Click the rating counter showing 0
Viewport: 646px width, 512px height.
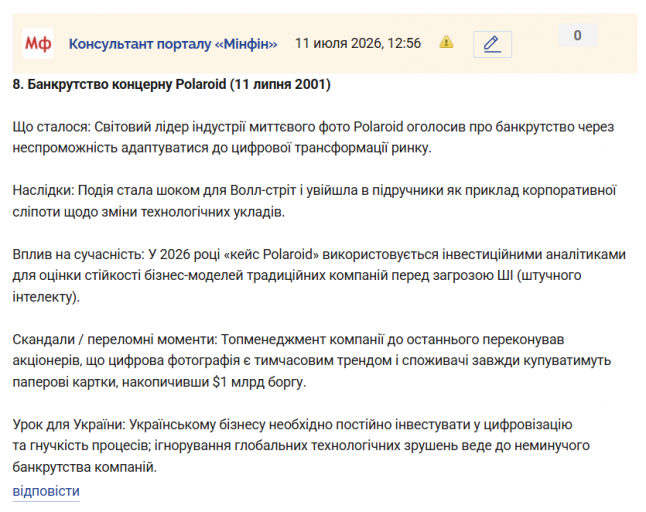578,35
